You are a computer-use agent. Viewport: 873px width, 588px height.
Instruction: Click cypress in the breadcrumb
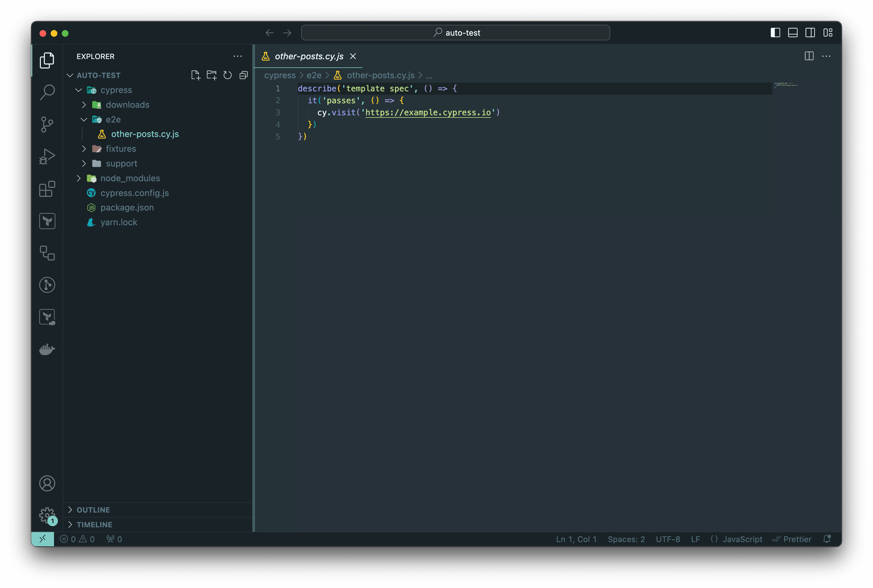click(x=280, y=75)
